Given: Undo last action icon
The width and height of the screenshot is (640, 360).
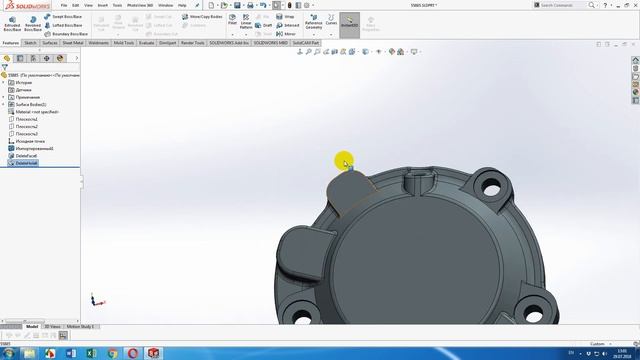Looking at the screenshot, I should coord(263,5).
